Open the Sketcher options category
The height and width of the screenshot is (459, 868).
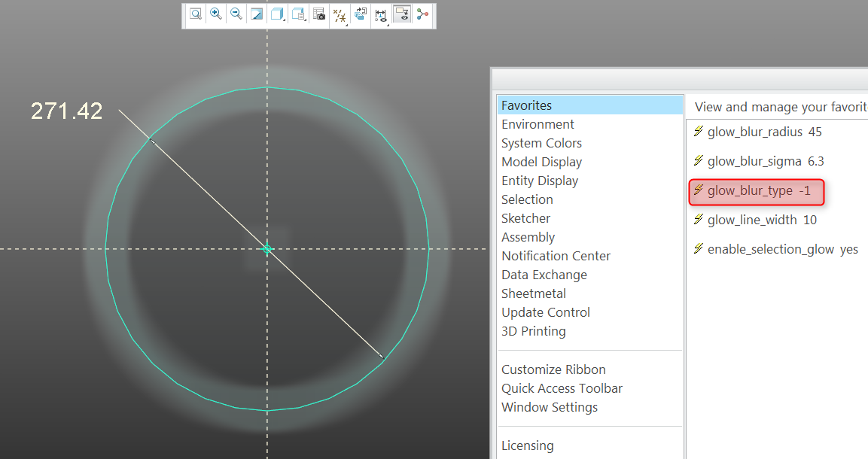pos(526,218)
